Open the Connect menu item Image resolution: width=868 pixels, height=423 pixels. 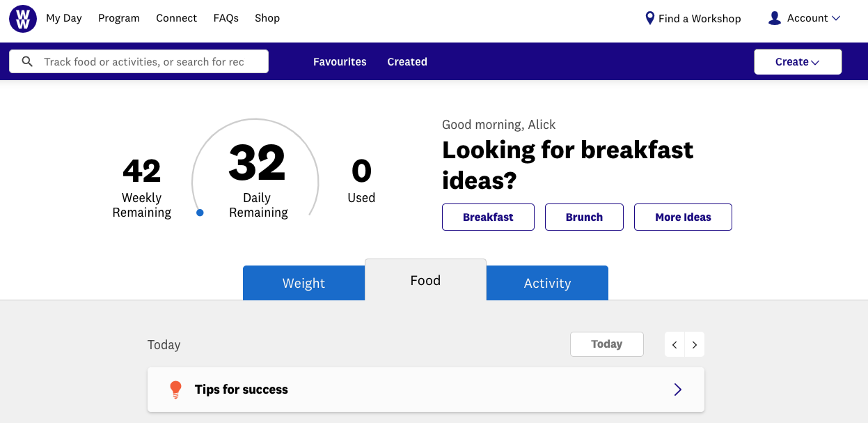coord(176,18)
